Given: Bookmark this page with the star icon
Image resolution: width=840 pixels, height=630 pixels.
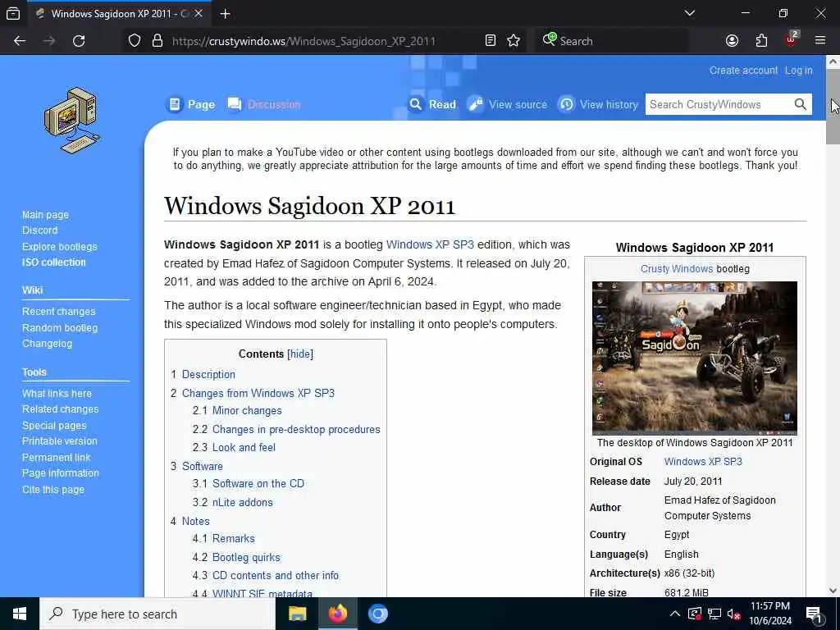Looking at the screenshot, I should point(514,41).
